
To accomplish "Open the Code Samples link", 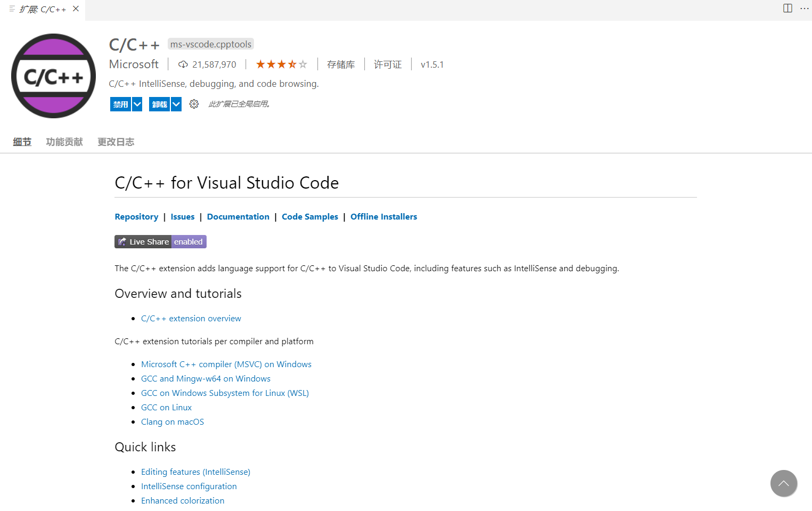I will point(310,217).
